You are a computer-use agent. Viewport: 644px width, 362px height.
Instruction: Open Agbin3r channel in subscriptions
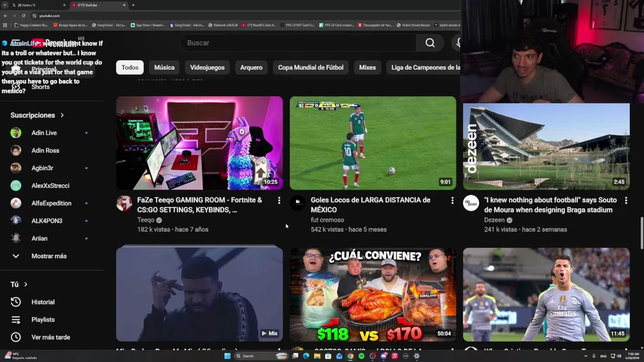(x=42, y=168)
